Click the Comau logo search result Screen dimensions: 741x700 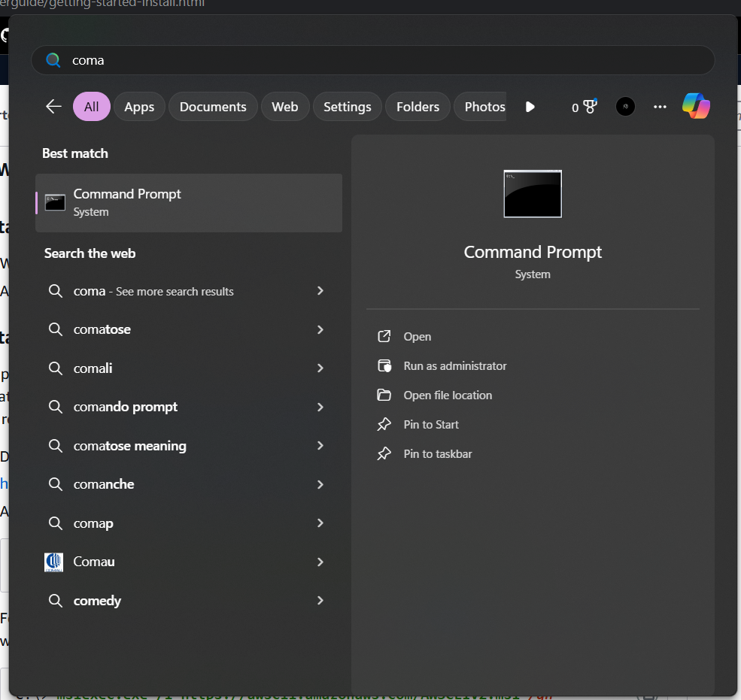coord(54,562)
